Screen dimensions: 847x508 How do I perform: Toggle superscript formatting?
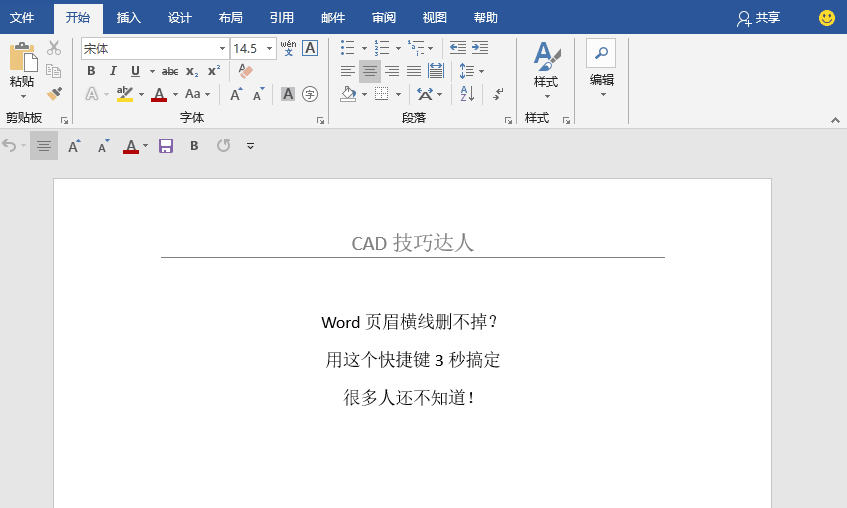tap(214, 71)
